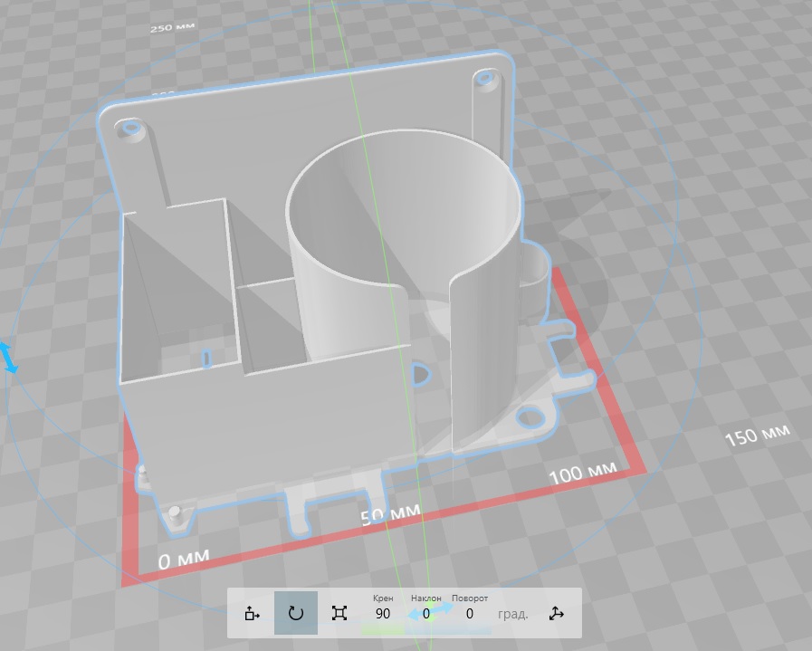812x651 pixels.
Task: Select the Move tool icon
Action: tap(252, 614)
